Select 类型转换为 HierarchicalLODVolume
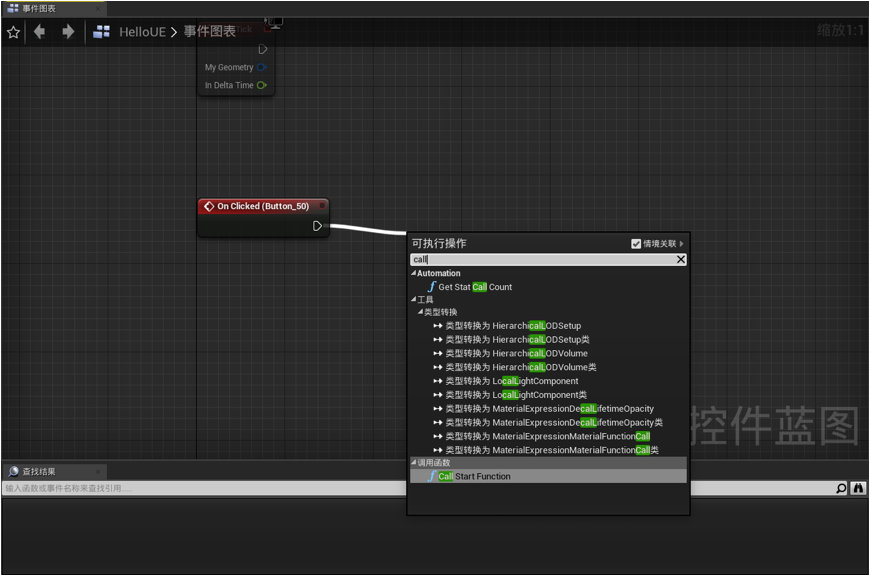This screenshot has height=576, width=869. pos(517,354)
